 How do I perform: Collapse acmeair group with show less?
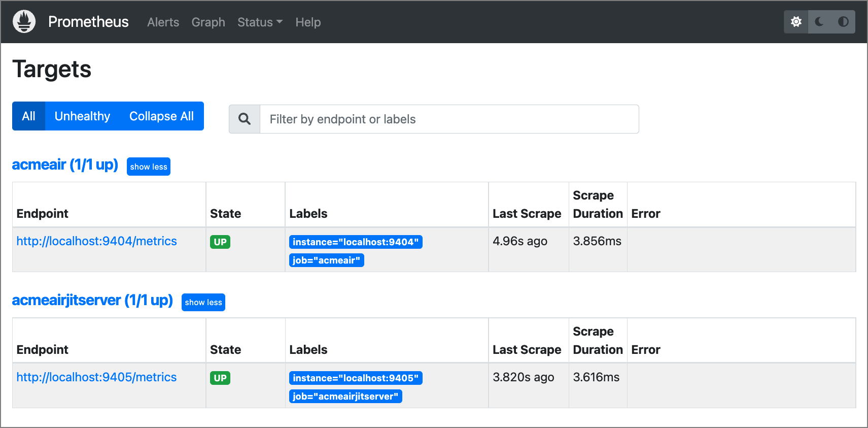pyautogui.click(x=149, y=167)
